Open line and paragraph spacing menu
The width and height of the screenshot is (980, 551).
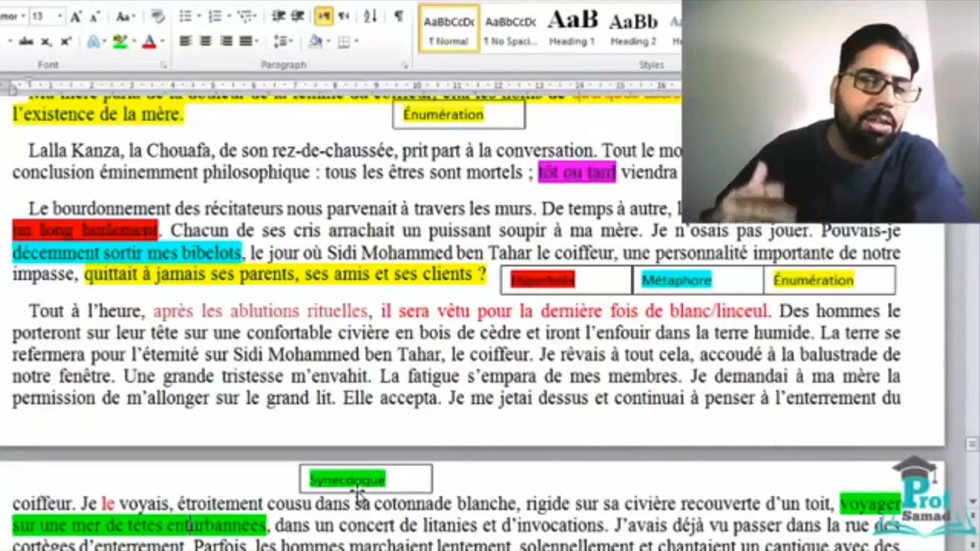coord(283,41)
